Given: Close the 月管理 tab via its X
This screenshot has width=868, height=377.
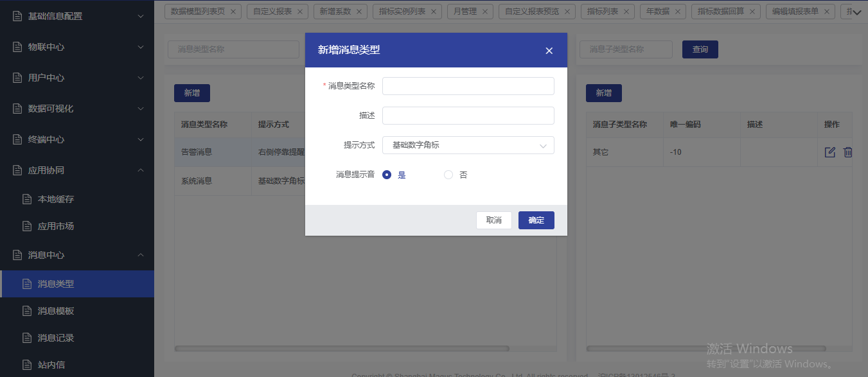Looking at the screenshot, I should 487,12.
